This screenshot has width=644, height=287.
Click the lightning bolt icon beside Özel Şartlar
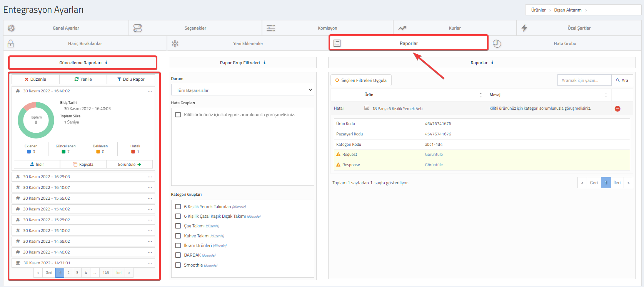point(524,28)
